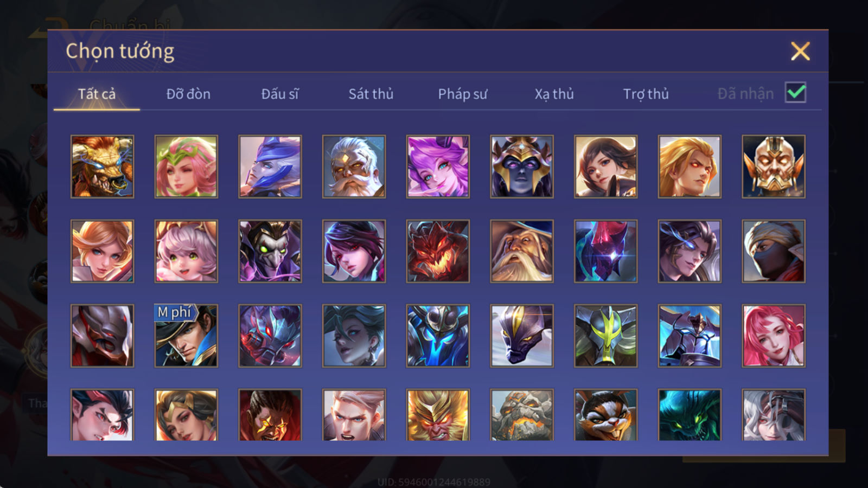This screenshot has width=868, height=488.
Task: Choose the golden-helmeted bearded warrior portrait
Action: tap(774, 166)
